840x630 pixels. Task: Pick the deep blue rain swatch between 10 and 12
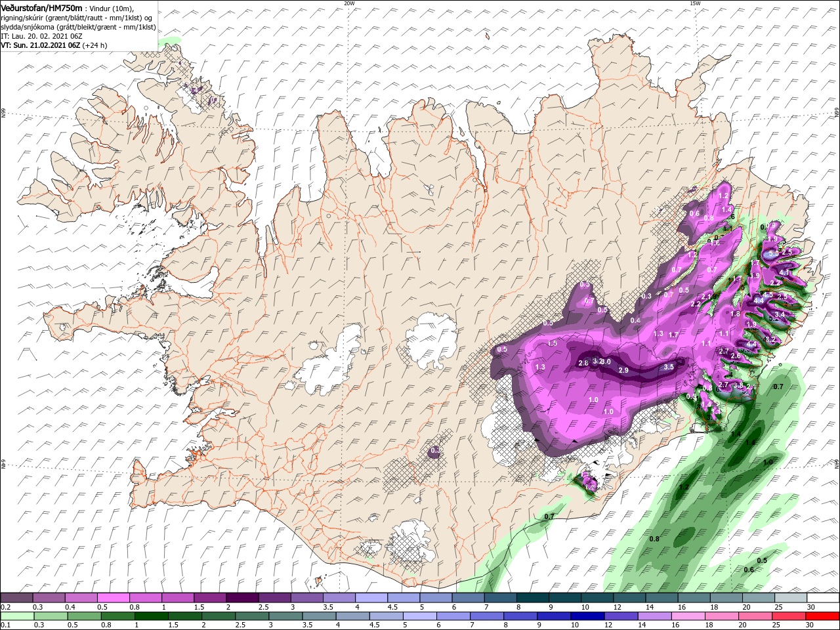[587, 616]
